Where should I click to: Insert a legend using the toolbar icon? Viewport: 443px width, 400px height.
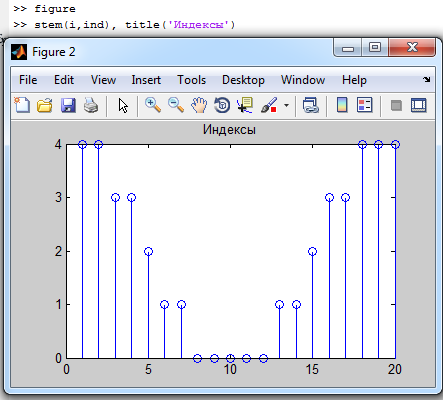click(364, 105)
